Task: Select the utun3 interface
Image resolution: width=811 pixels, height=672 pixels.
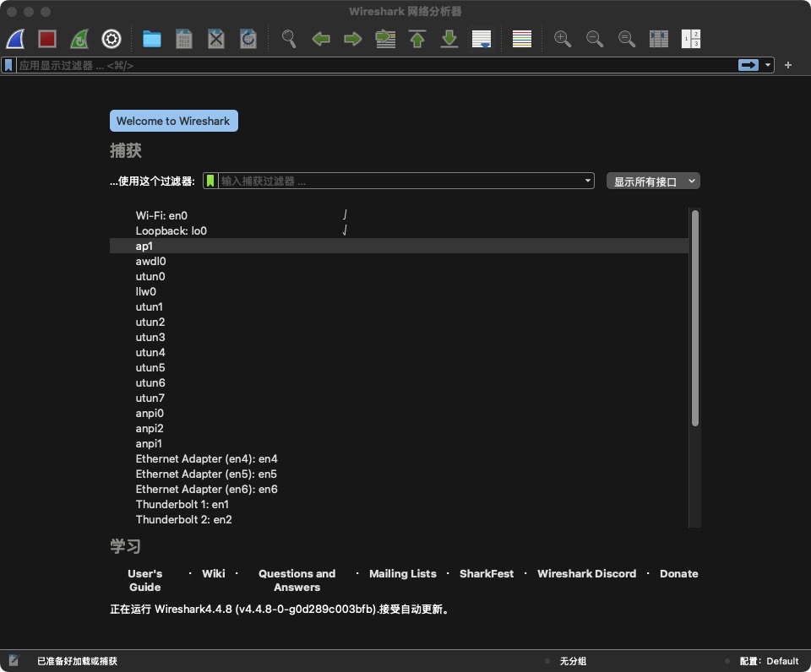Action: click(x=399, y=337)
